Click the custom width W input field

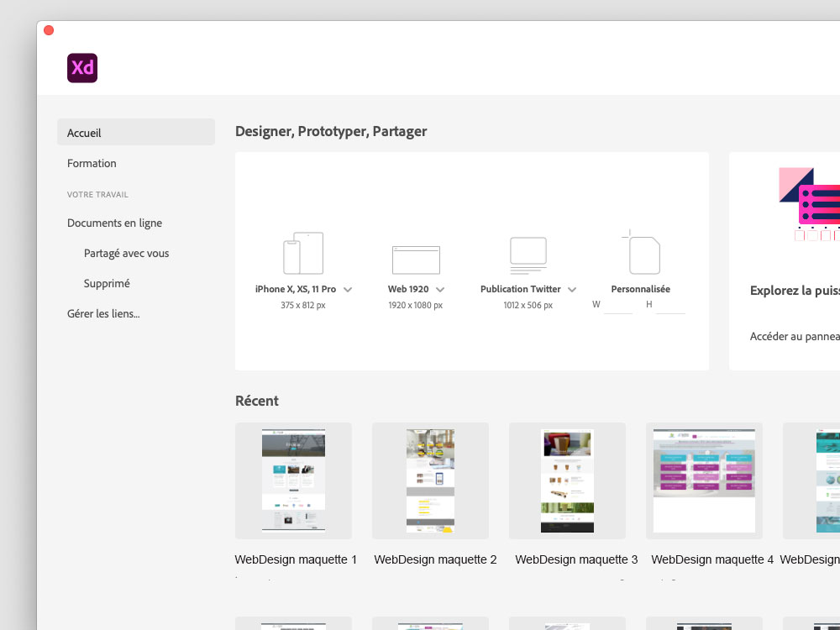point(618,305)
